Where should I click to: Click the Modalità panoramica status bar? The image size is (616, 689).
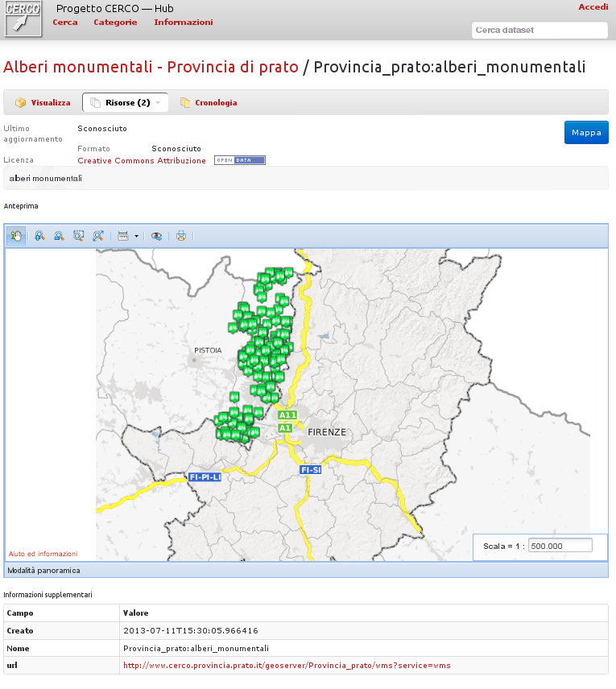[x=306, y=571]
